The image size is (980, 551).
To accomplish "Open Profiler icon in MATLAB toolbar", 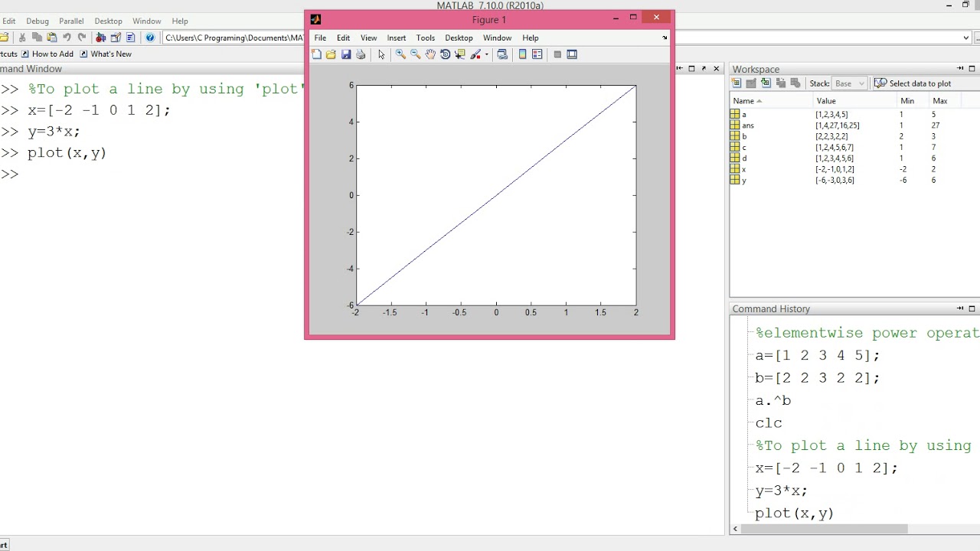I will 130,37.
